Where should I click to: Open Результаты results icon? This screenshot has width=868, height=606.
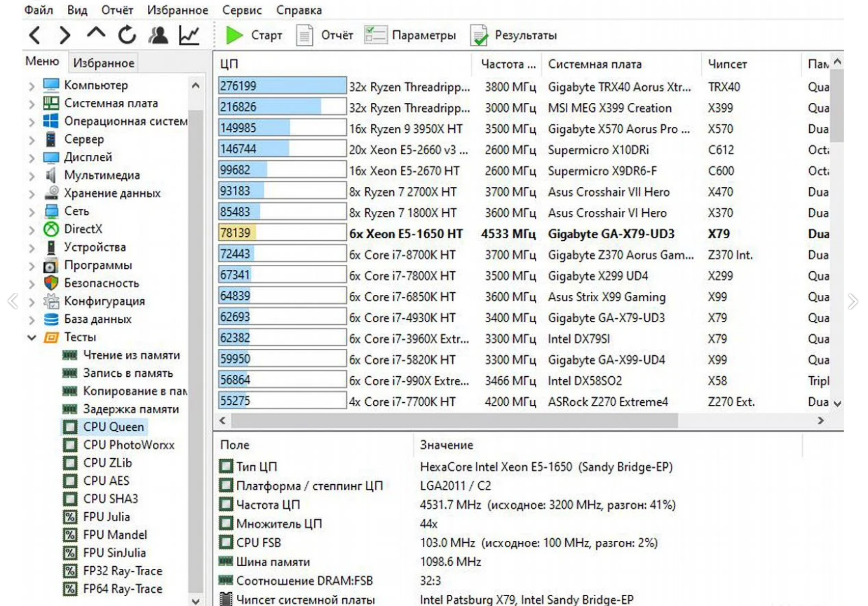click(x=479, y=36)
